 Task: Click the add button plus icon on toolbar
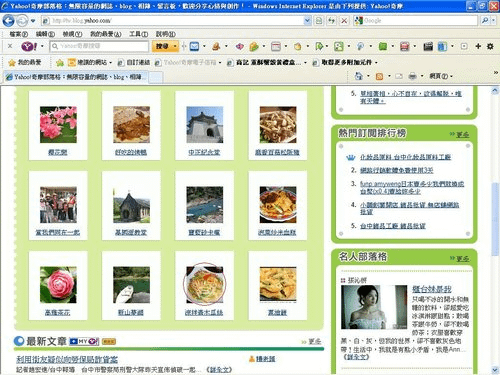pyautogui.click(x=478, y=46)
